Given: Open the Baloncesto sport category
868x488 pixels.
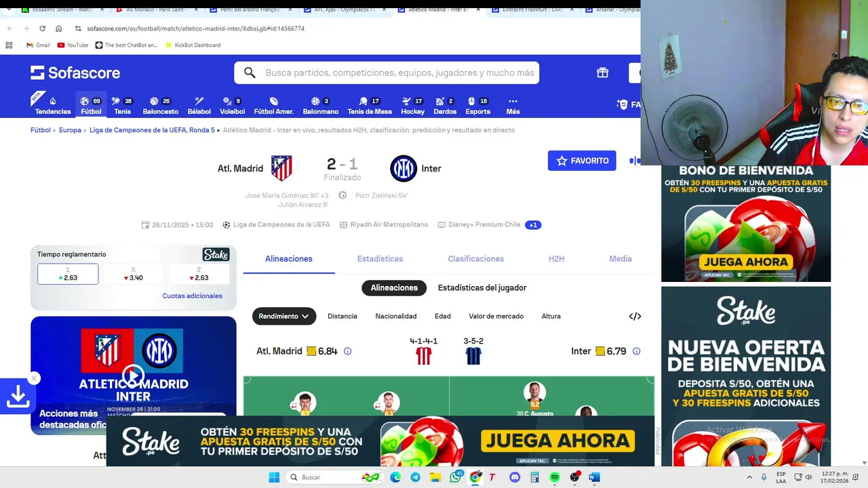Looking at the screenshot, I should (x=160, y=106).
